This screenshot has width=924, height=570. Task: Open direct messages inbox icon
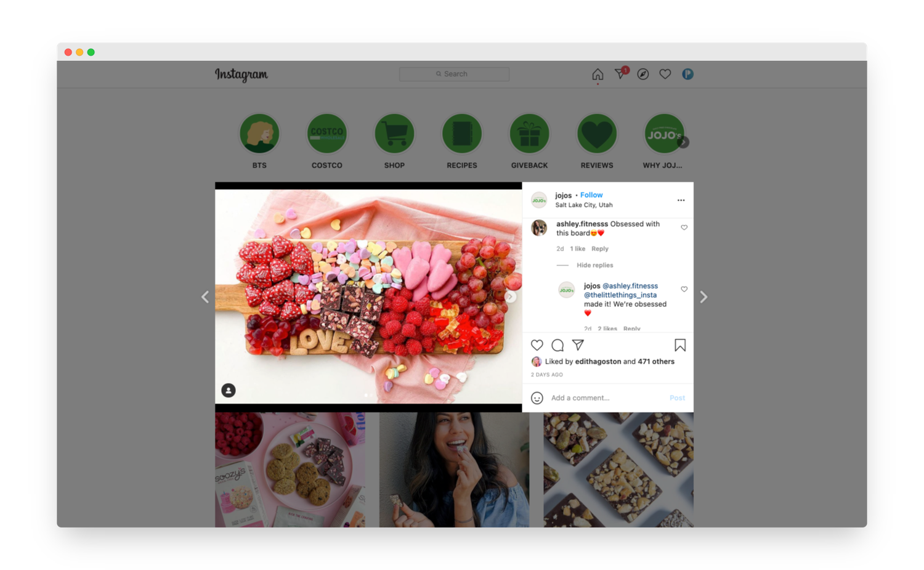tap(620, 75)
